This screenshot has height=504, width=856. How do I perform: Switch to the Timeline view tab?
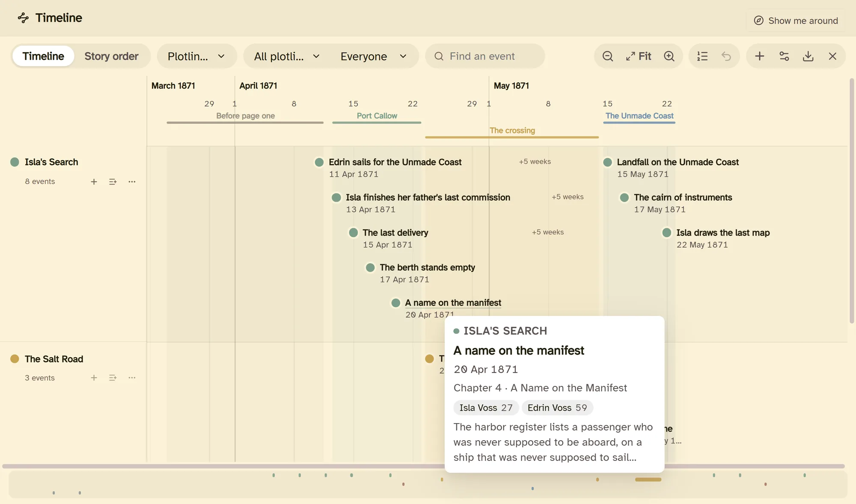coord(43,56)
